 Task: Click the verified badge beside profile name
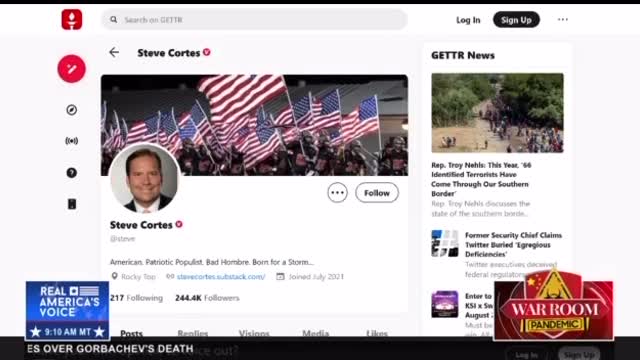click(179, 224)
